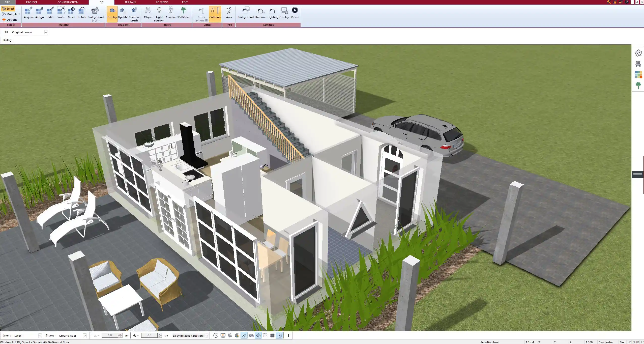This screenshot has height=344, width=644.
Task: Open the plants catalog in right sidebar
Action: point(638,85)
